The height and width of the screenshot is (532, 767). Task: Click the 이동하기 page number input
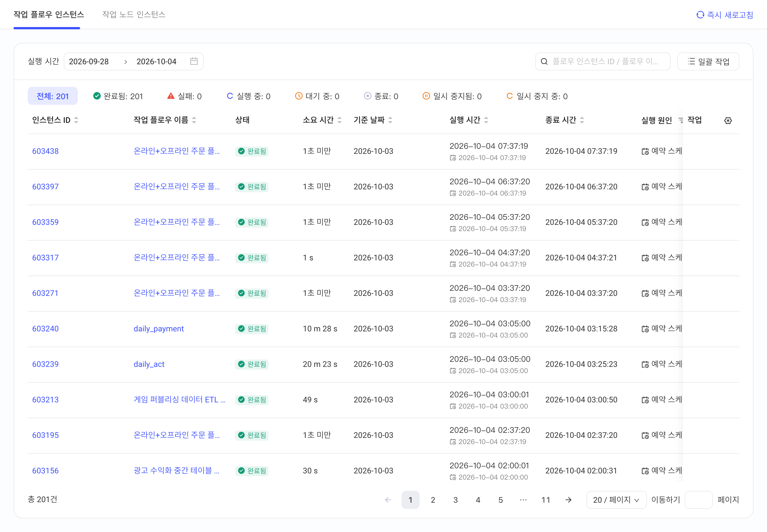point(698,500)
